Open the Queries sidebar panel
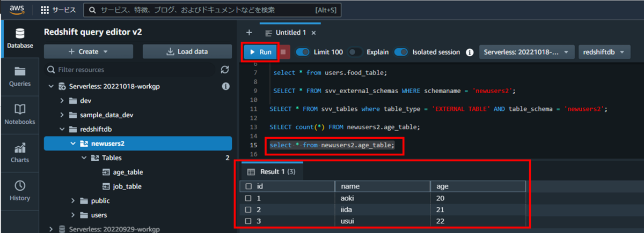Screen dimensions: 644x233 click(x=19, y=77)
